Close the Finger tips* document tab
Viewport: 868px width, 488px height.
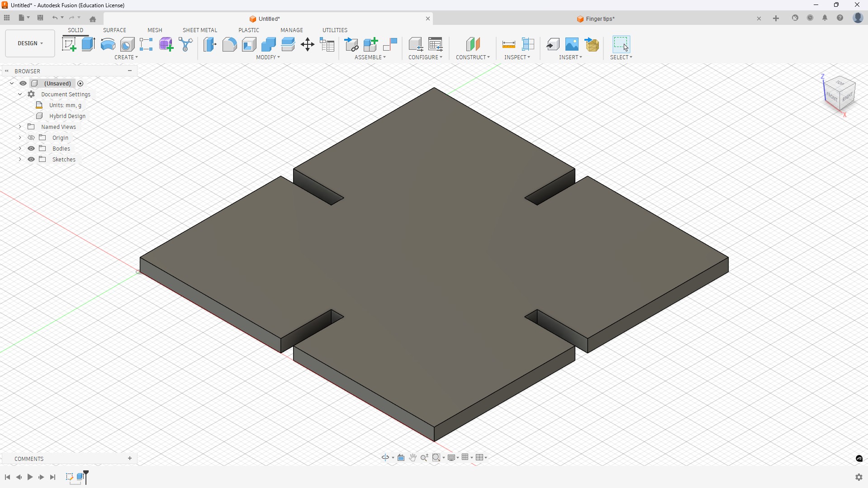coord(759,19)
